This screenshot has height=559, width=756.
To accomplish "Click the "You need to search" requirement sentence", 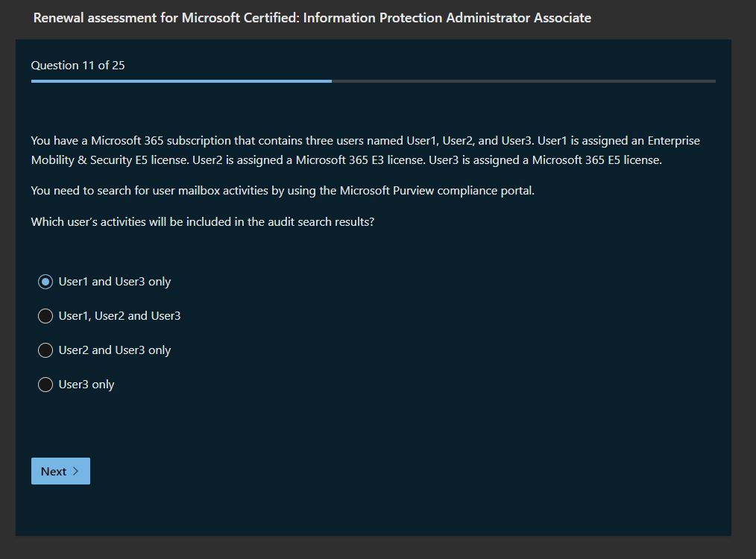I will pos(149,190).
